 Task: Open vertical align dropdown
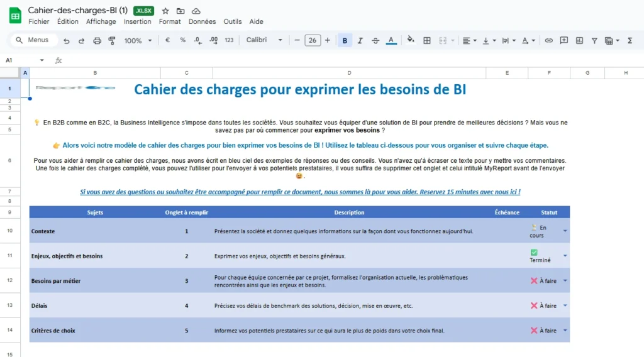(489, 40)
